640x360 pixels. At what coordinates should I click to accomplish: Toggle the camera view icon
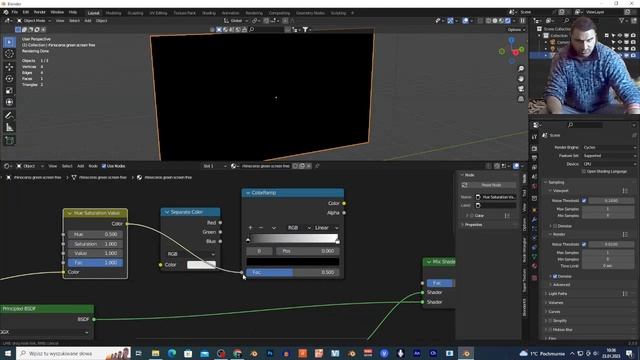click(x=521, y=89)
